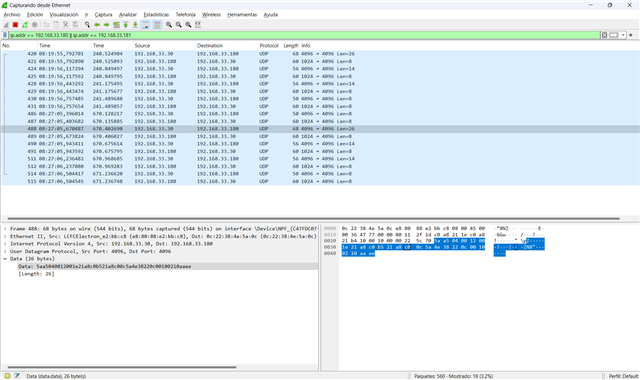Zoom out on packet text

178,25
